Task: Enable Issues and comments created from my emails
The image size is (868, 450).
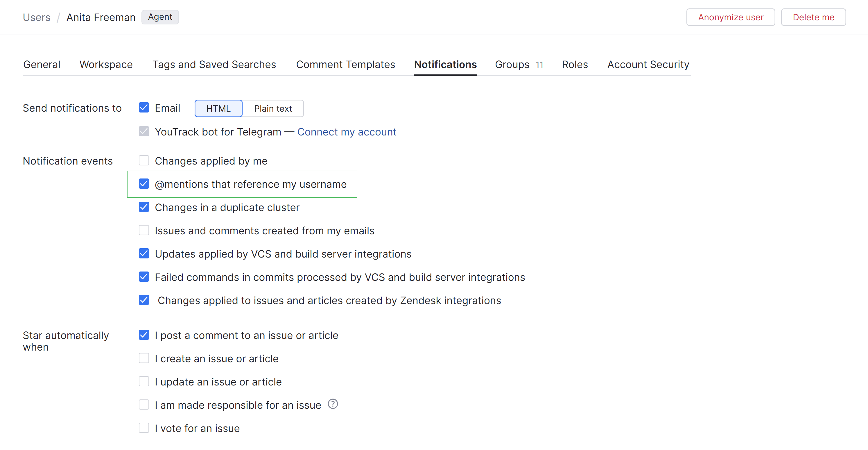Action: click(144, 230)
